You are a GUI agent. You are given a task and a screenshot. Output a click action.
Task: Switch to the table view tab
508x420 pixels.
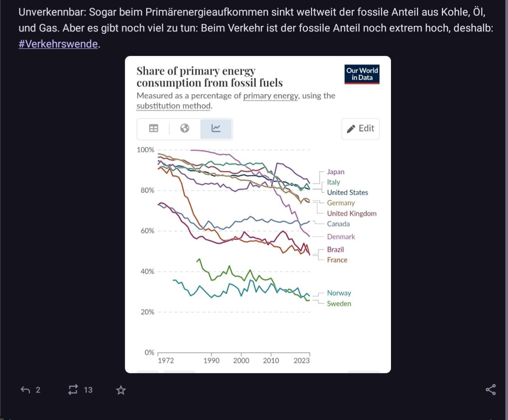coord(153,129)
